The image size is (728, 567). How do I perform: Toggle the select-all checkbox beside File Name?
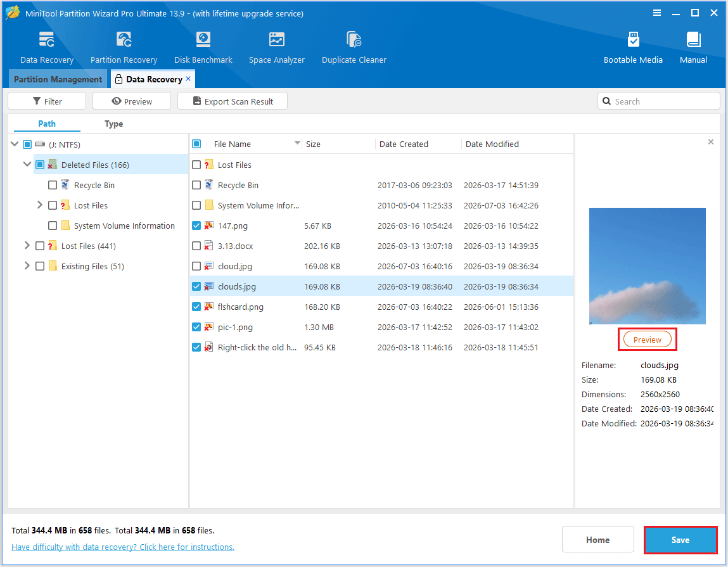[196, 144]
